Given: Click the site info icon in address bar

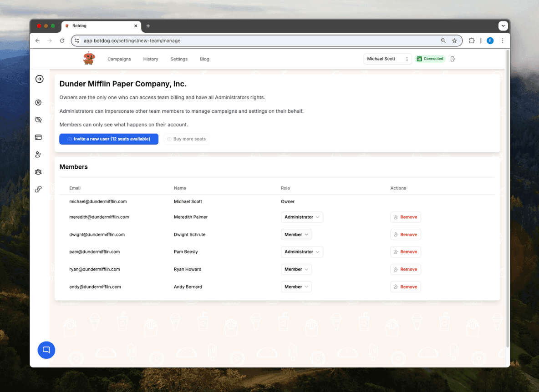Looking at the screenshot, I should [x=77, y=40].
